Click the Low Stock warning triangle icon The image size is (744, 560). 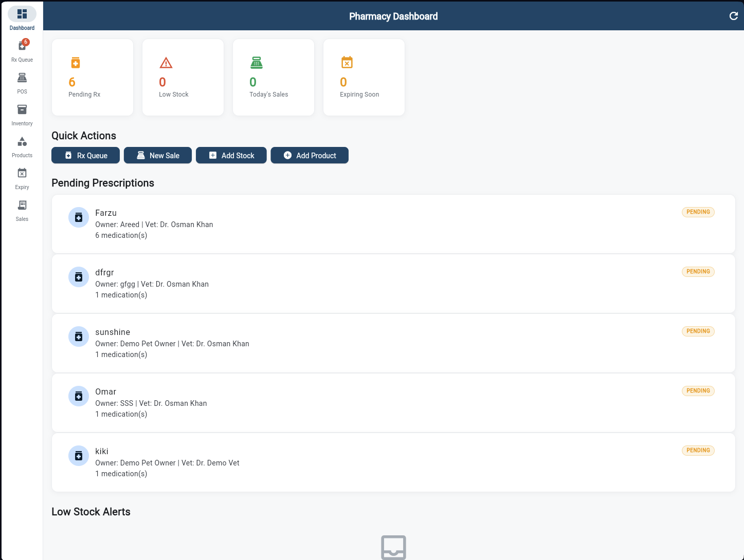(166, 62)
